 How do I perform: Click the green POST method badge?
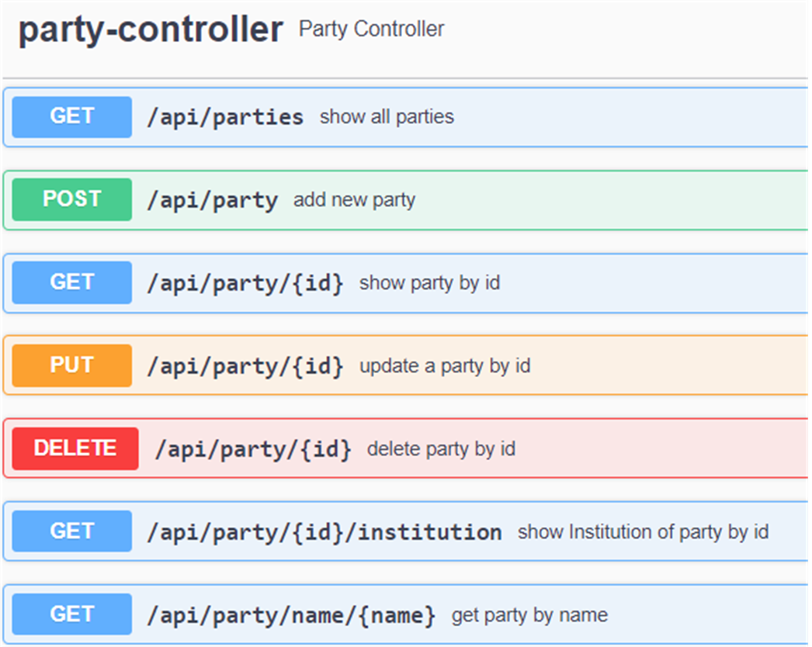coord(72,199)
